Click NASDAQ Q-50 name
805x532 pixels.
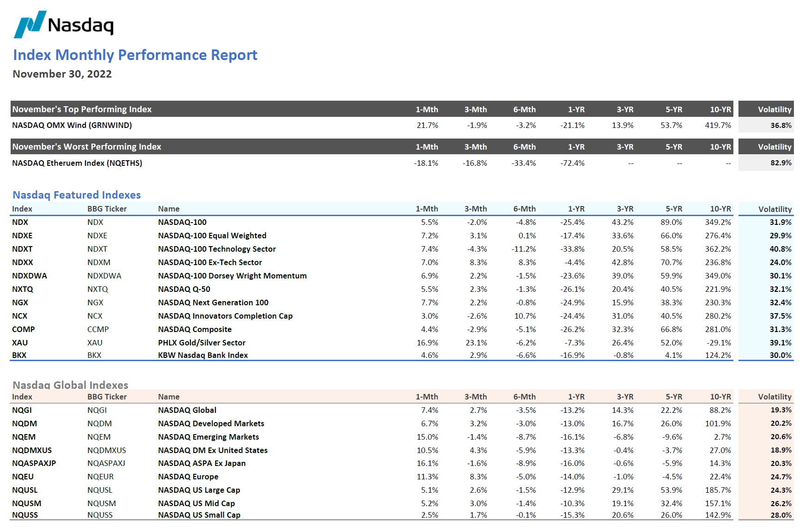pyautogui.click(x=184, y=289)
